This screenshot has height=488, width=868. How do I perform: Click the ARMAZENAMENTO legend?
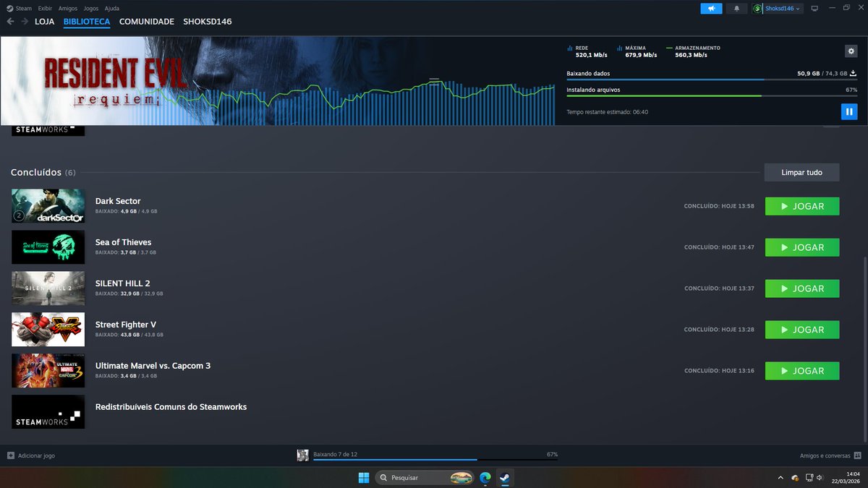[693, 51]
